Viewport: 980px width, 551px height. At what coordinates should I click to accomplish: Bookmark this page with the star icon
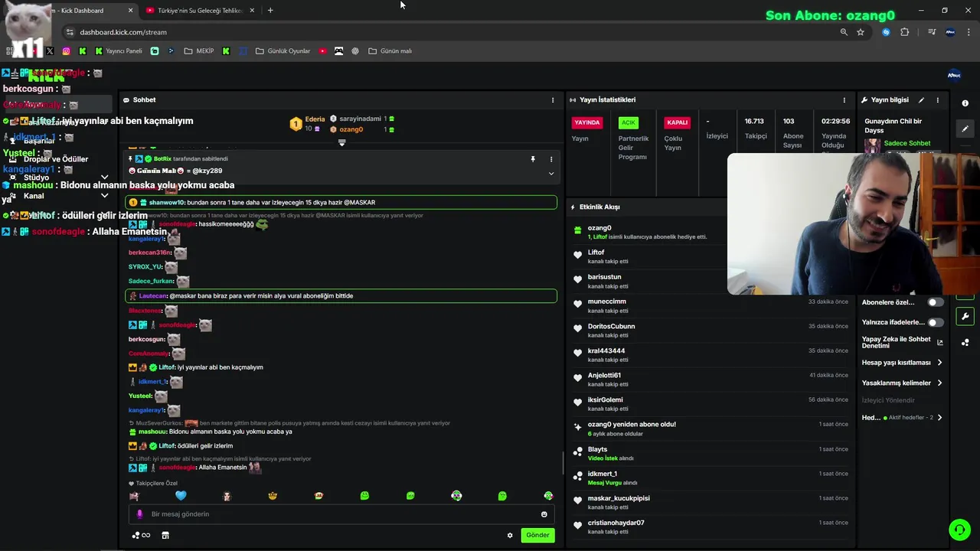(861, 32)
